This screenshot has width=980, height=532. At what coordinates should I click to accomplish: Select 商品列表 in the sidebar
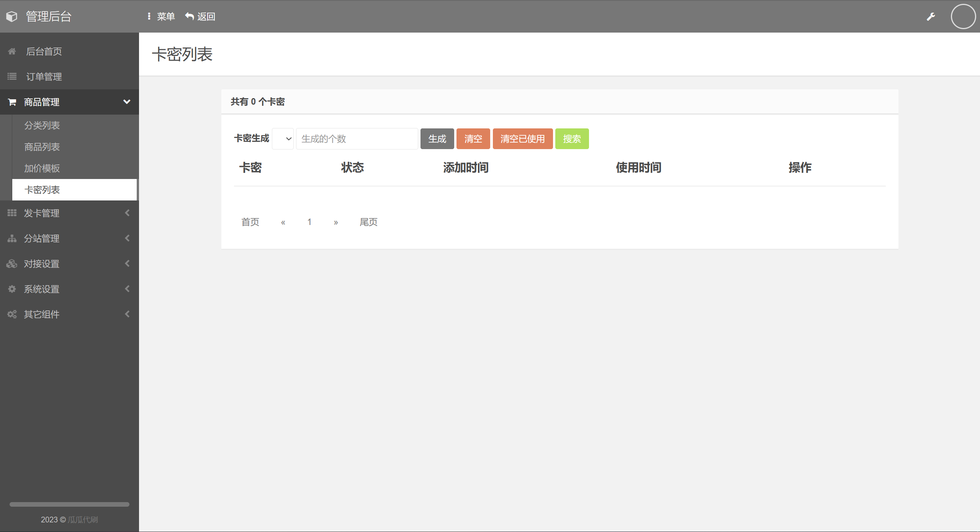(x=42, y=147)
